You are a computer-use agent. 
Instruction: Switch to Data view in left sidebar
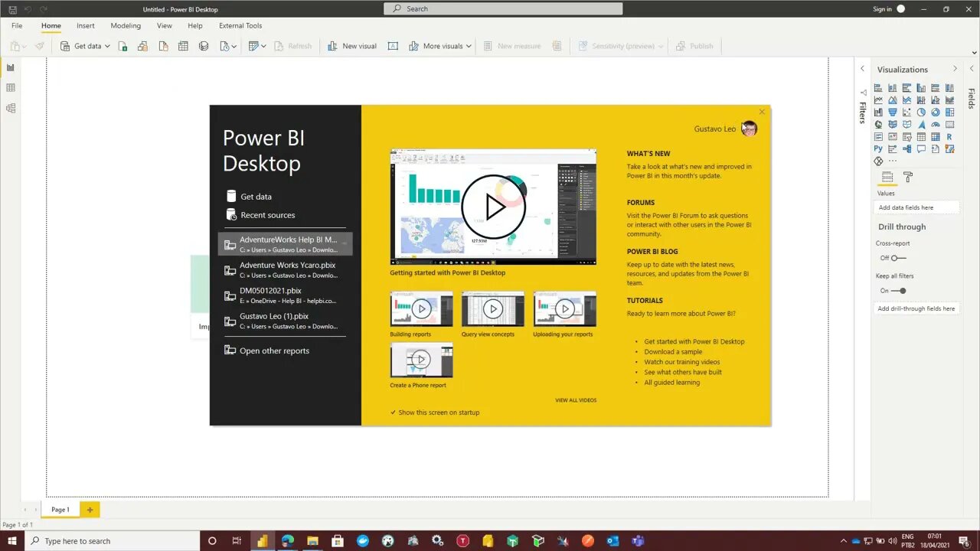11,88
